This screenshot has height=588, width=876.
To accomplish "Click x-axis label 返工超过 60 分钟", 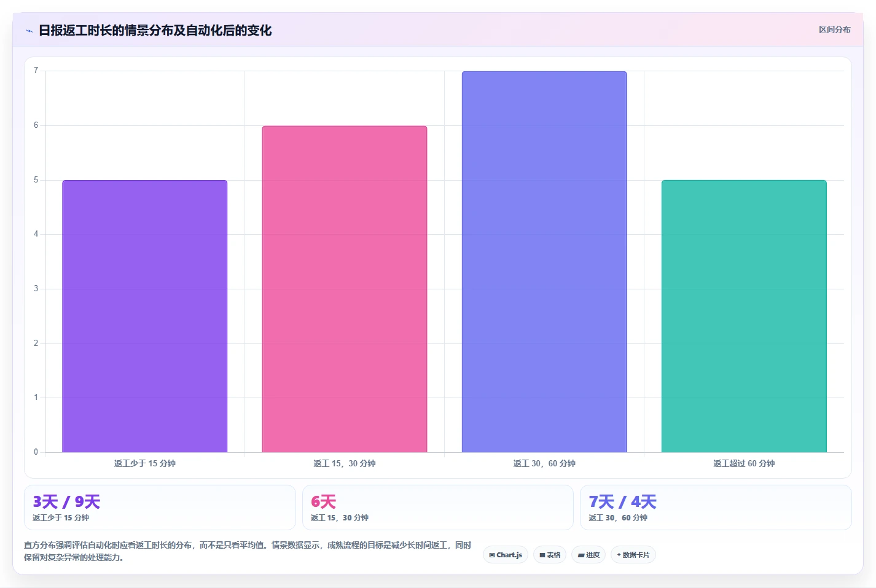I will pyautogui.click(x=744, y=463).
